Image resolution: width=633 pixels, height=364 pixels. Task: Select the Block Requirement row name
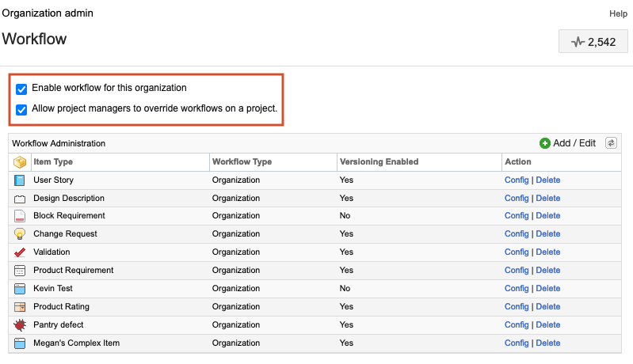point(69,215)
